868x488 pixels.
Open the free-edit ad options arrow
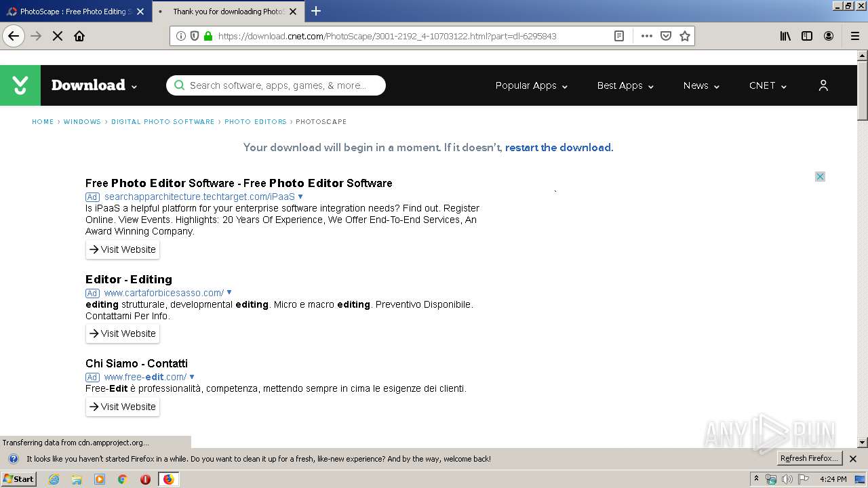(x=192, y=377)
